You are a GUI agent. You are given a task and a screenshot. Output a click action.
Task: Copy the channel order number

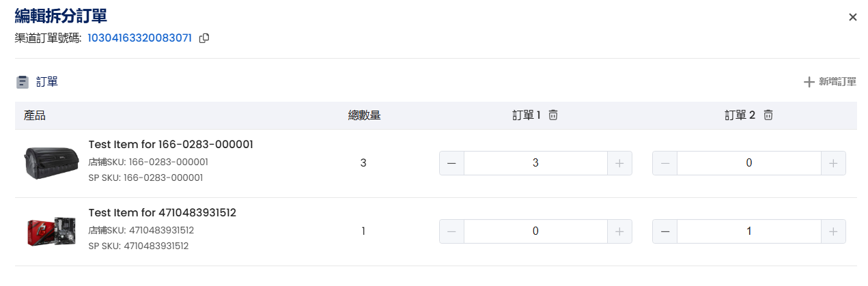point(204,38)
